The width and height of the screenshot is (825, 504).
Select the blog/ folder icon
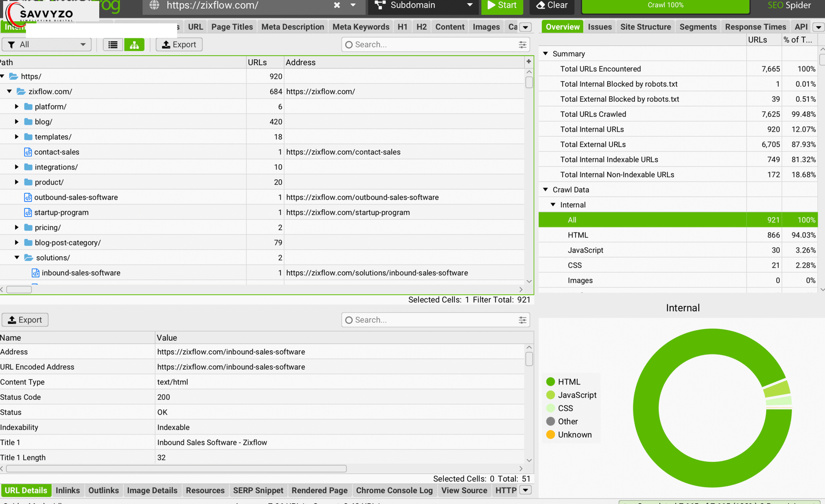pos(29,122)
